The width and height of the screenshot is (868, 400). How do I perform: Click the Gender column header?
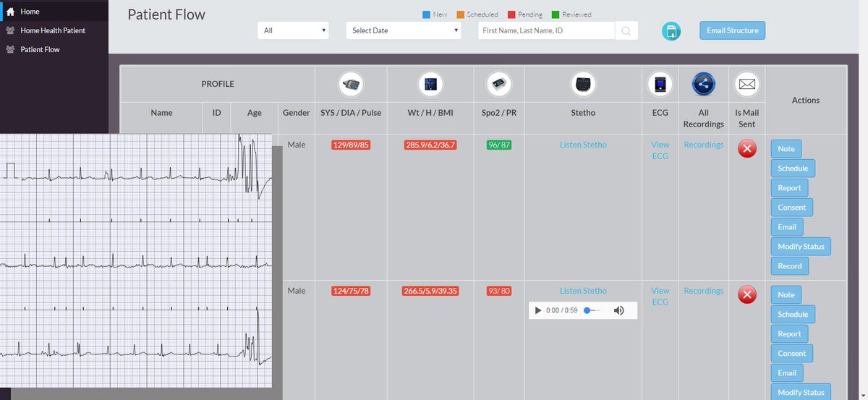click(x=297, y=113)
